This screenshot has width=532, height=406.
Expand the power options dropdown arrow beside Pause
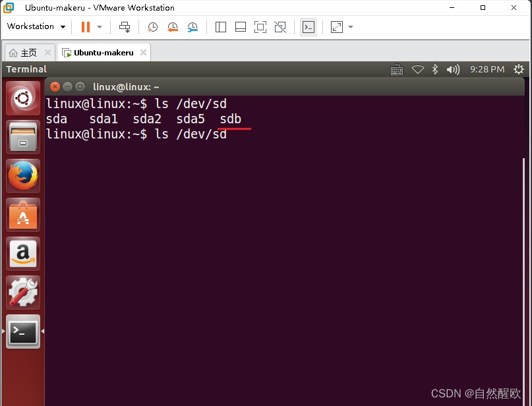[x=100, y=27]
